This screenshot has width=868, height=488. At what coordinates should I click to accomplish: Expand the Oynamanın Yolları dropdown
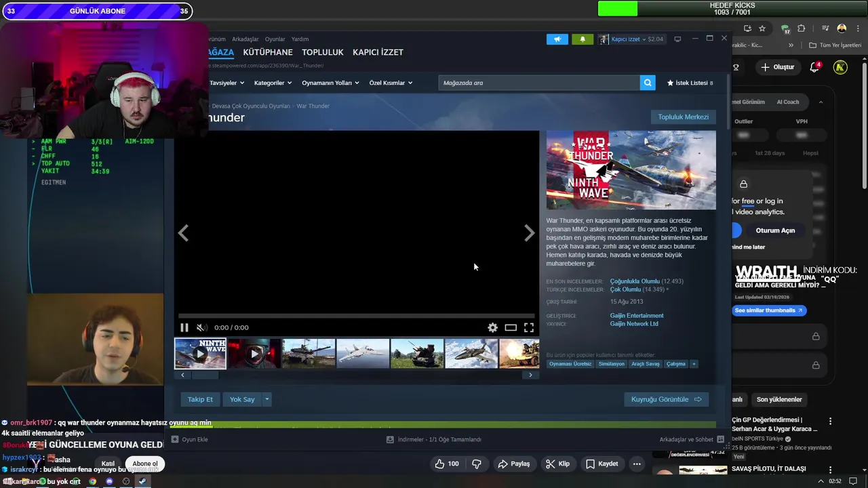point(330,83)
